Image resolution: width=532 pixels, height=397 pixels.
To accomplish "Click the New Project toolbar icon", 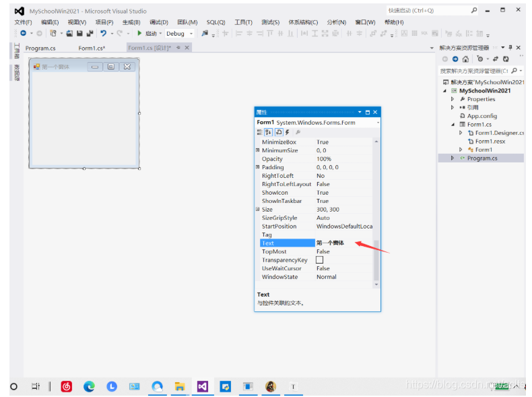I will tap(53, 33).
